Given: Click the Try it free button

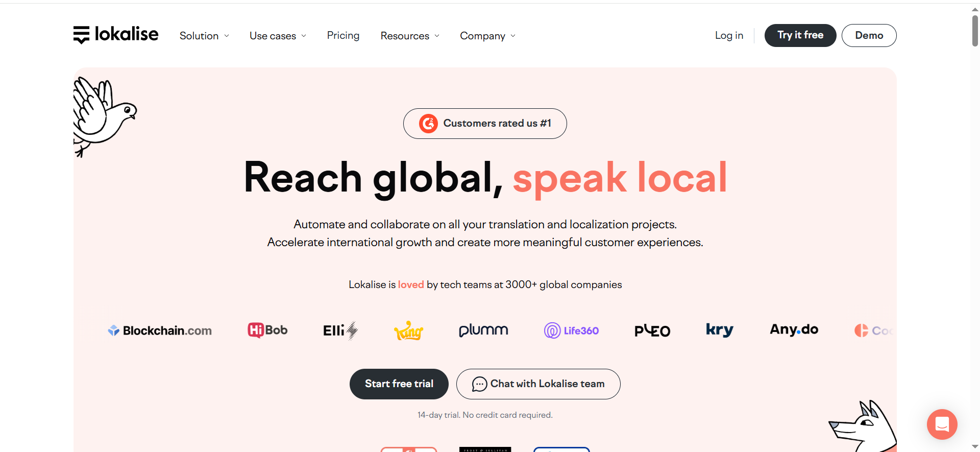Looking at the screenshot, I should (800, 35).
